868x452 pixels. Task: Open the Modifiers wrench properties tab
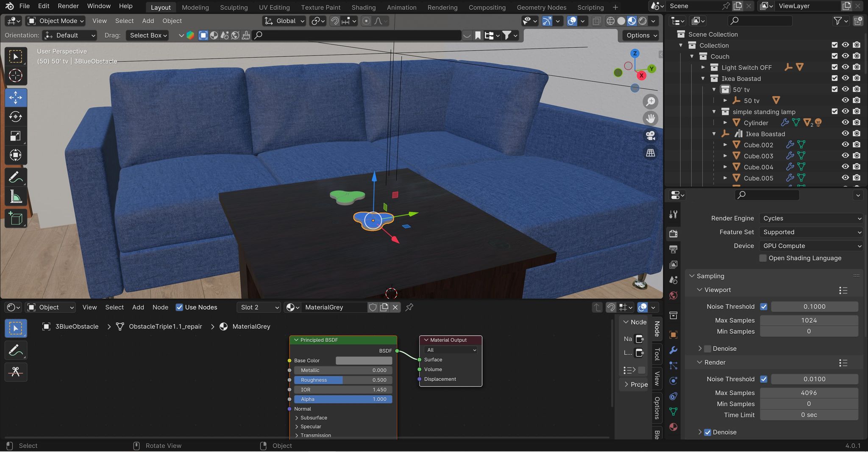[x=673, y=350]
